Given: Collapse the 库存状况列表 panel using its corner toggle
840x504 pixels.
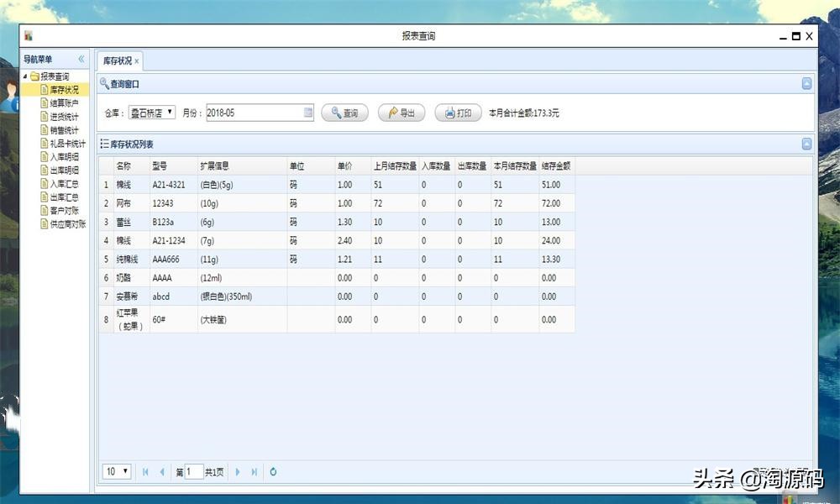Looking at the screenshot, I should (806, 144).
